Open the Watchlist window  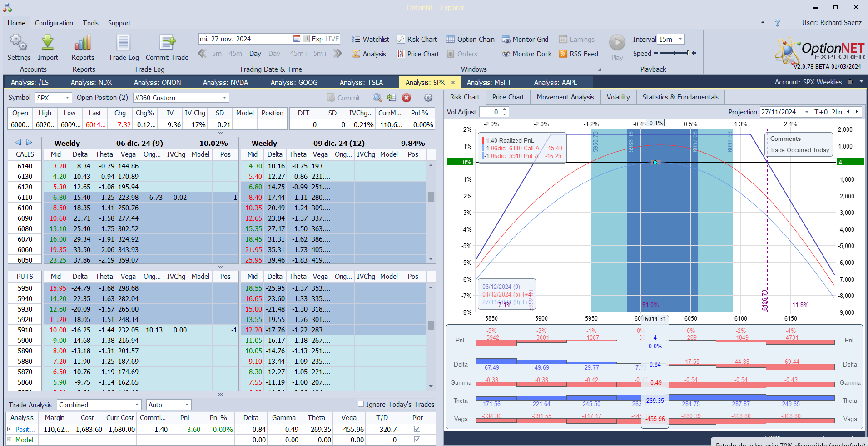click(371, 40)
